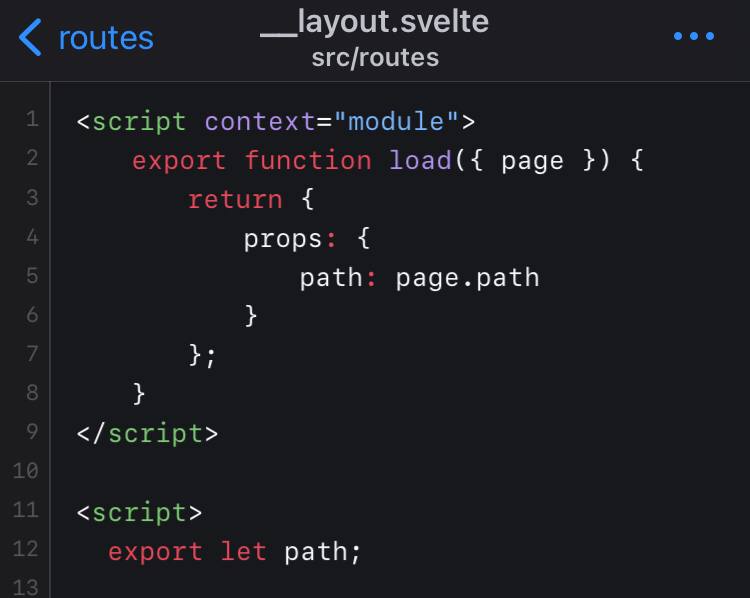This screenshot has width=750, height=598.
Task: Click the 'page' parameter on line 2
Action: click(x=532, y=162)
